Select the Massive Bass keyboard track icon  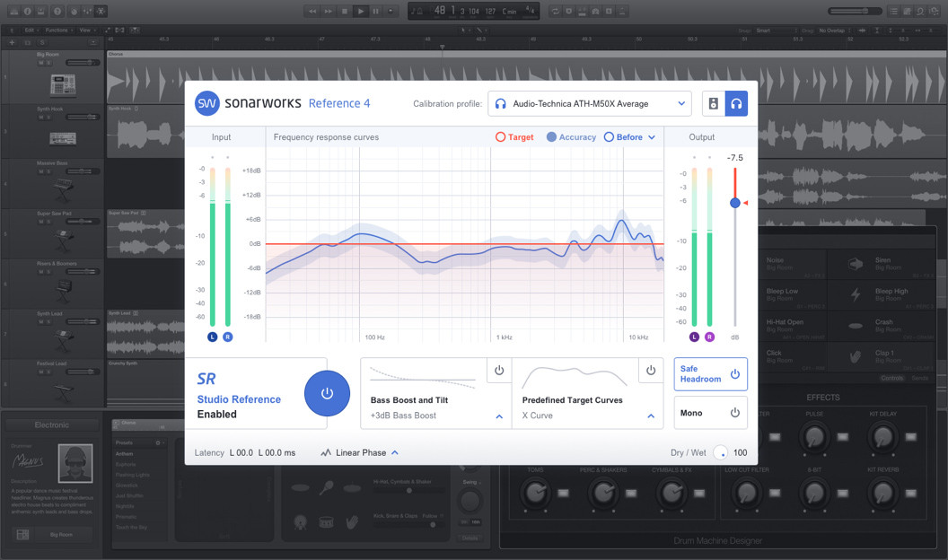click(63, 190)
